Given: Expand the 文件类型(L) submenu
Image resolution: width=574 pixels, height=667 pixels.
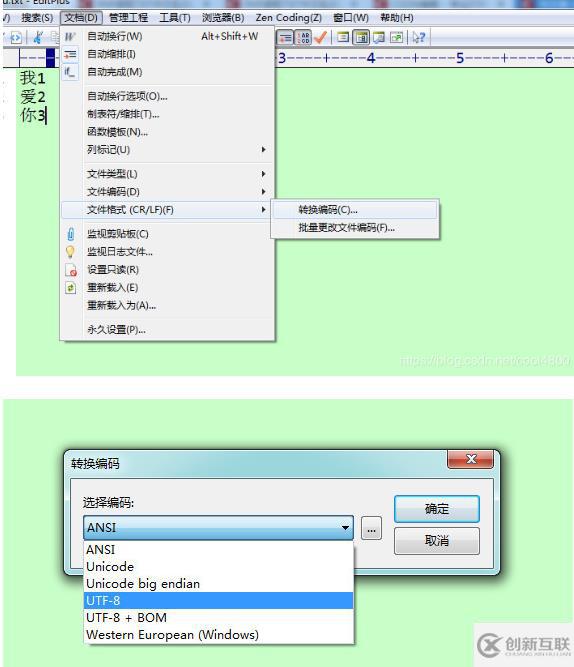Looking at the screenshot, I should [168, 174].
